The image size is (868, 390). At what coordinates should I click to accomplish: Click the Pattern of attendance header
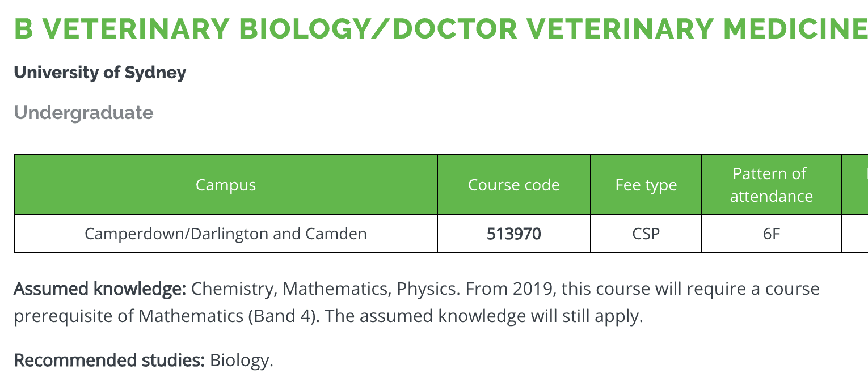tap(772, 185)
